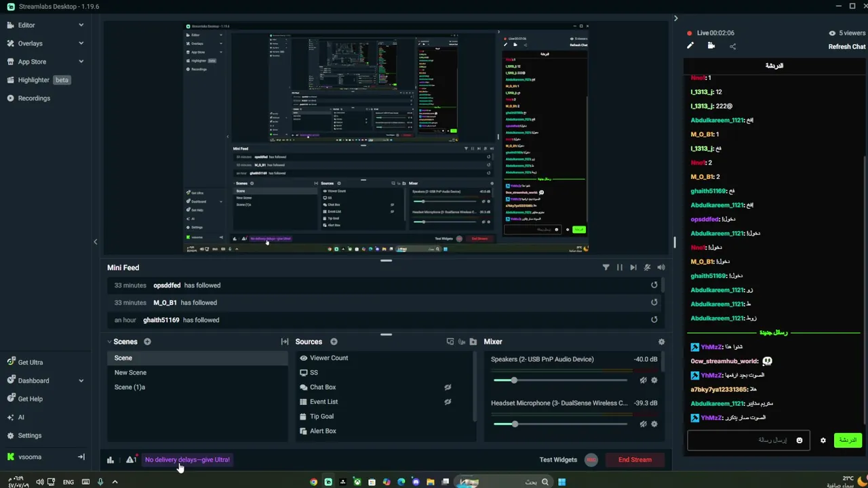Open the Headset Microphone settings gear
The width and height of the screenshot is (868, 488).
pyautogui.click(x=654, y=424)
